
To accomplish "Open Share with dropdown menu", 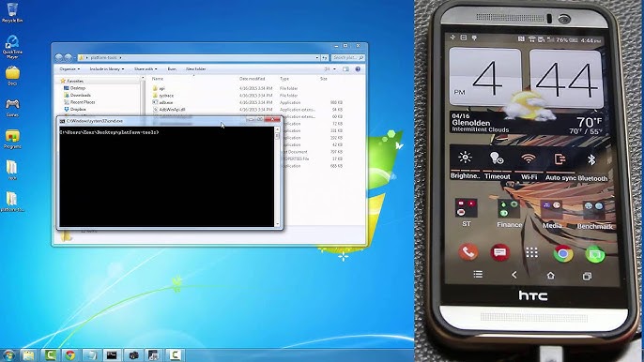I will click(146, 69).
